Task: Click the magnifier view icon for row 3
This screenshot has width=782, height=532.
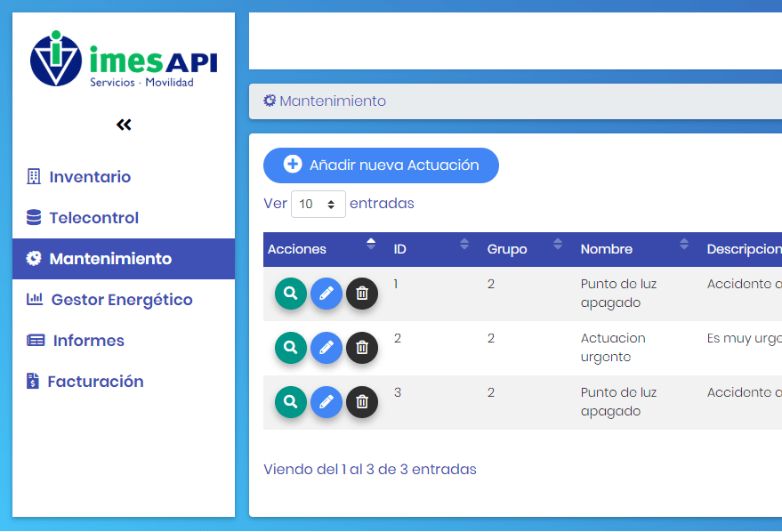Action: click(x=290, y=402)
